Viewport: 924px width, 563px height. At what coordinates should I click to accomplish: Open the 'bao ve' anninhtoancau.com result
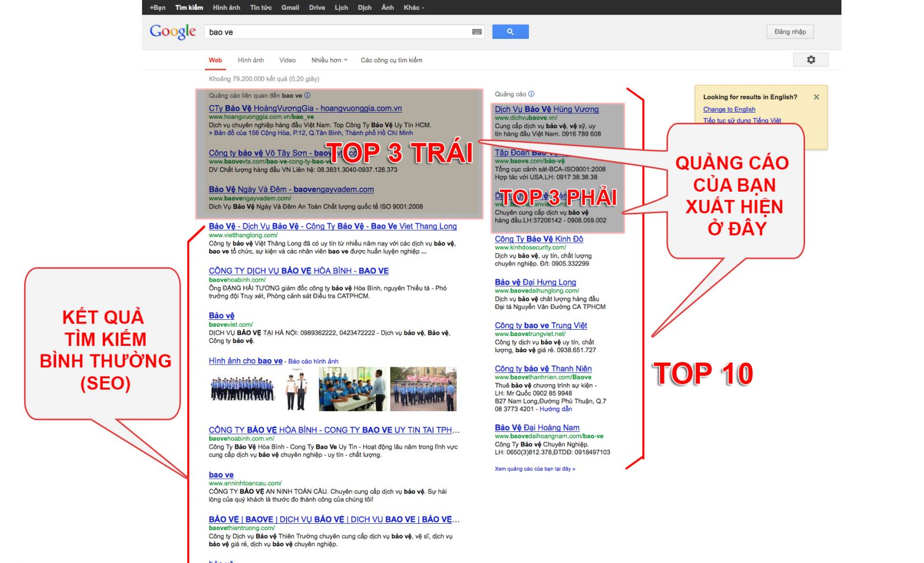tap(221, 475)
